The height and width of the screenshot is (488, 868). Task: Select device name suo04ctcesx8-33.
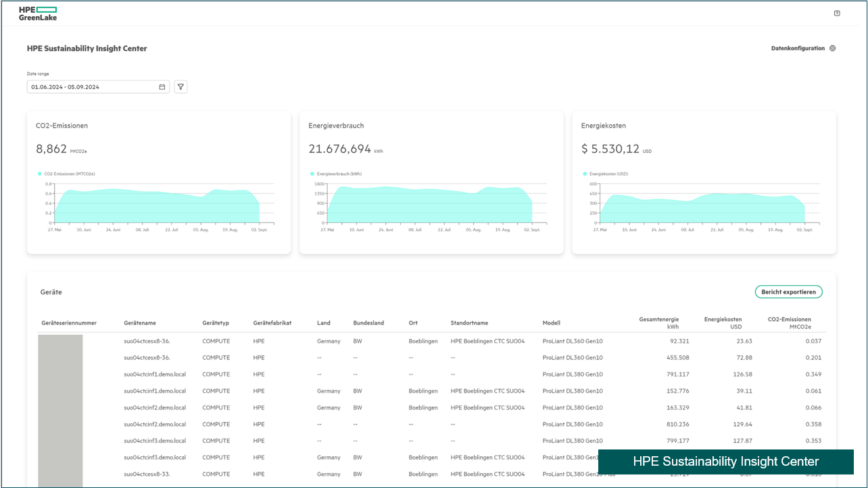click(x=147, y=474)
